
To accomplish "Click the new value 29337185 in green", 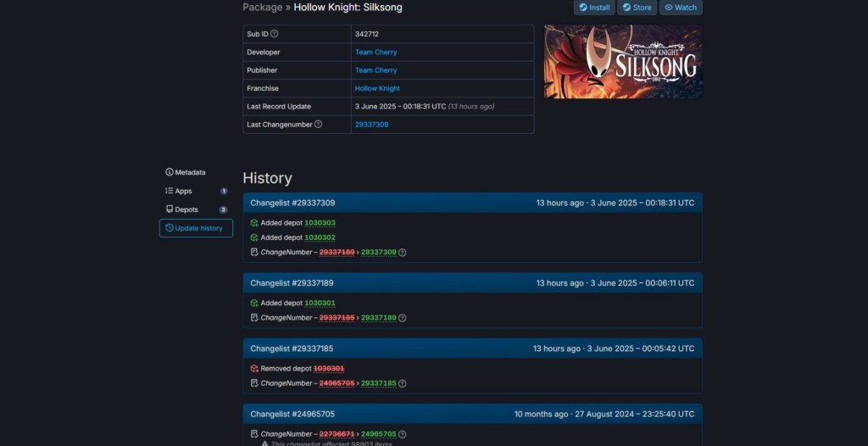I will point(379,383).
